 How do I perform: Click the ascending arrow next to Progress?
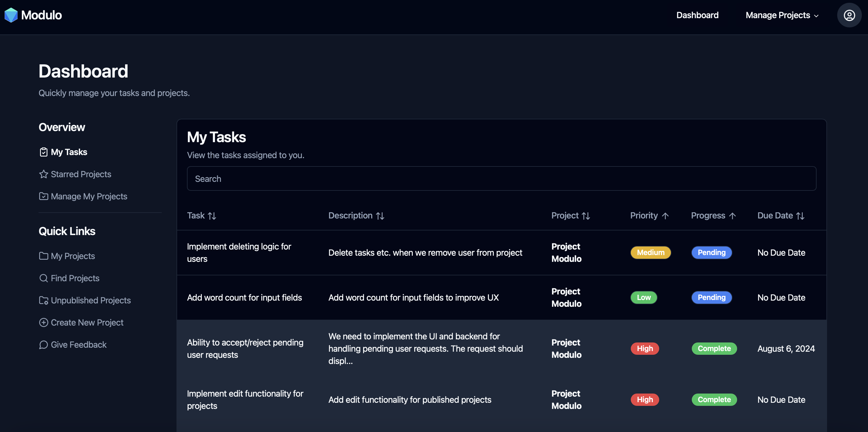pyautogui.click(x=732, y=216)
